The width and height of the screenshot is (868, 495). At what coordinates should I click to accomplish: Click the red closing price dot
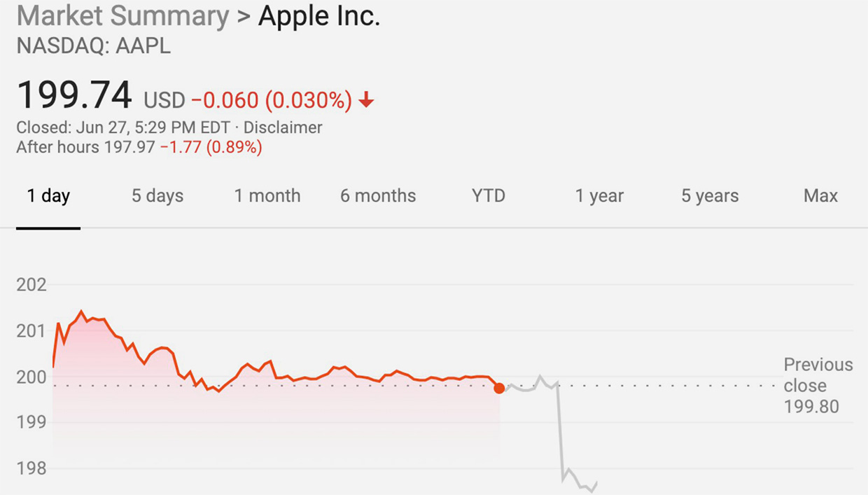point(499,388)
